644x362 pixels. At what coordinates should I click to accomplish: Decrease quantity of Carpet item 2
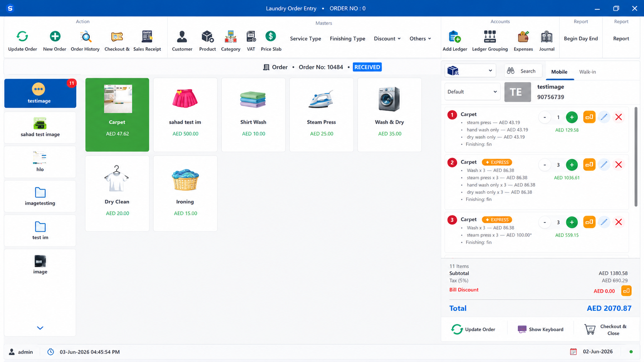[545, 165]
